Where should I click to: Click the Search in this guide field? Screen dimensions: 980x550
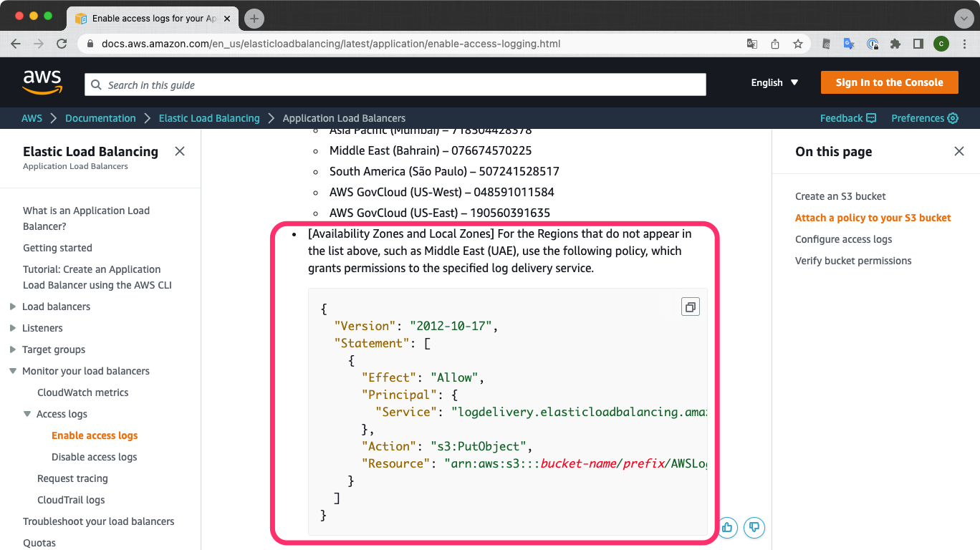[395, 85]
